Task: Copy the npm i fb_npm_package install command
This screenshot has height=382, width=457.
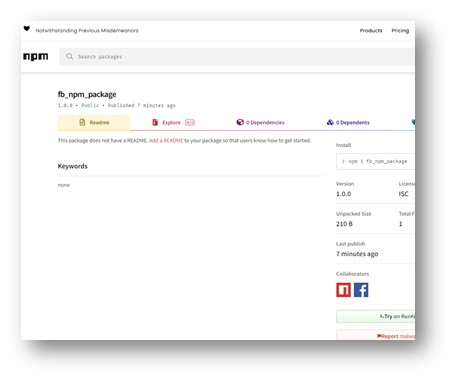Action: (376, 161)
